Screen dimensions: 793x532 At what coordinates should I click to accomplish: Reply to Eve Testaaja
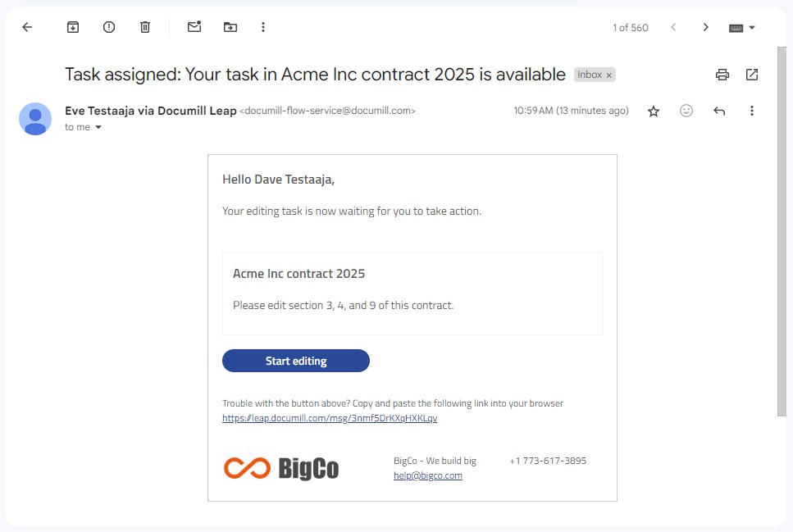(x=719, y=111)
